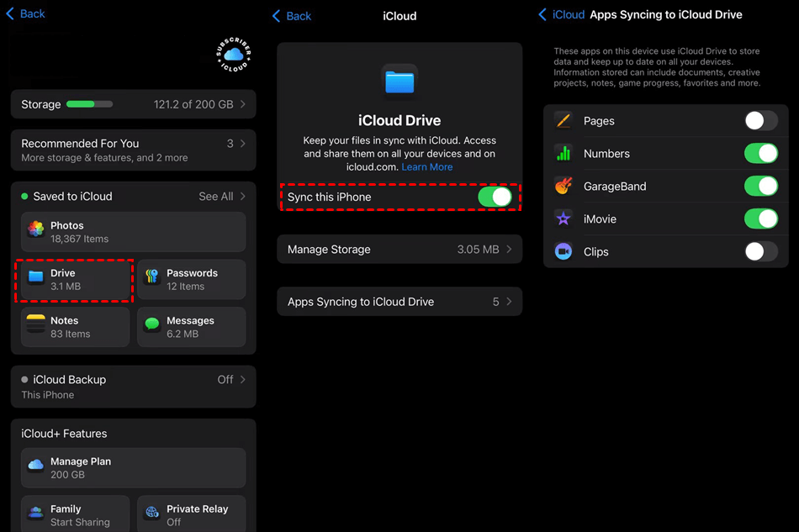Image resolution: width=799 pixels, height=532 pixels.
Task: Open the Manage Storage row
Action: click(x=399, y=250)
